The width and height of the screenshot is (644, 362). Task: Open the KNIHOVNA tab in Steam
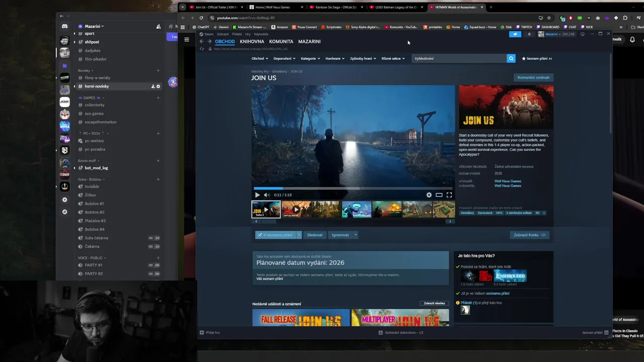pos(252,41)
